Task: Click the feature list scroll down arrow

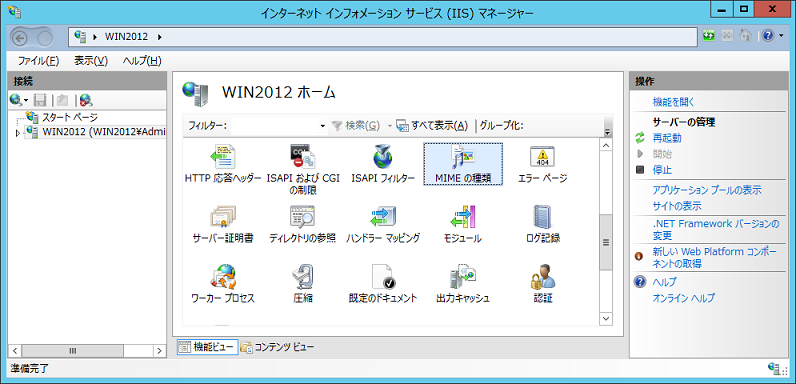Action: 606,318
